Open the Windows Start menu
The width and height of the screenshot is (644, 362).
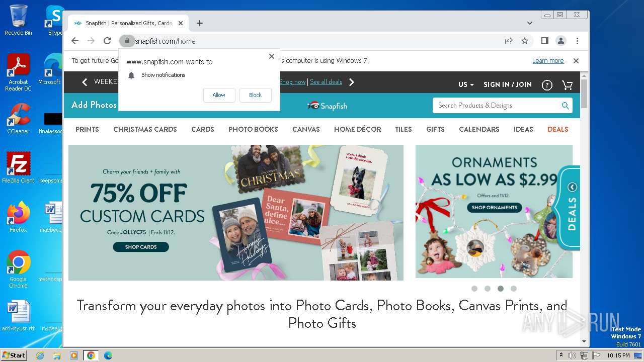tap(14, 355)
